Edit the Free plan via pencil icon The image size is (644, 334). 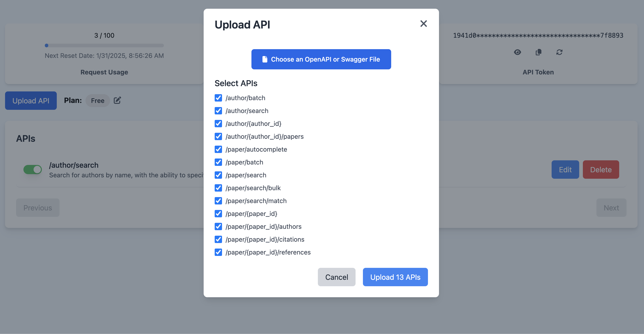click(117, 100)
